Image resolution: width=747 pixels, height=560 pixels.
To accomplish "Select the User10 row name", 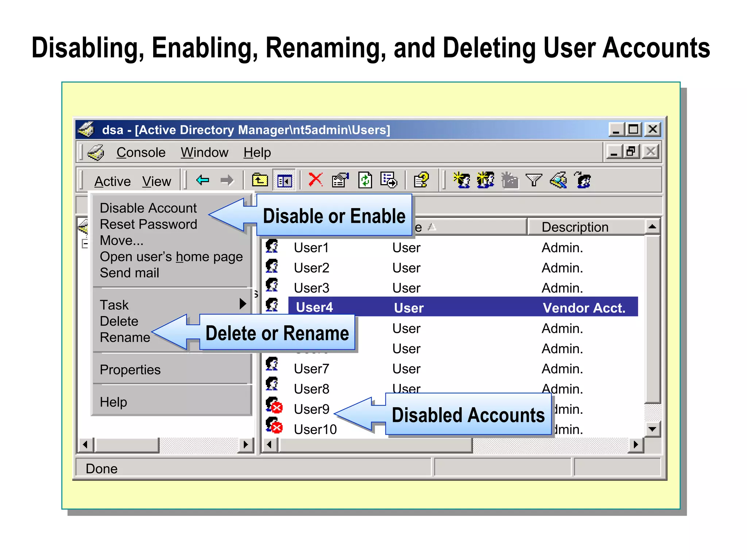I will [315, 429].
